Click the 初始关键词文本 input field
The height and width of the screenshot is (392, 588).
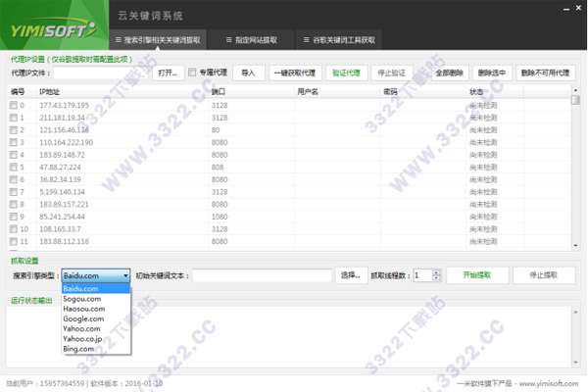(x=262, y=275)
